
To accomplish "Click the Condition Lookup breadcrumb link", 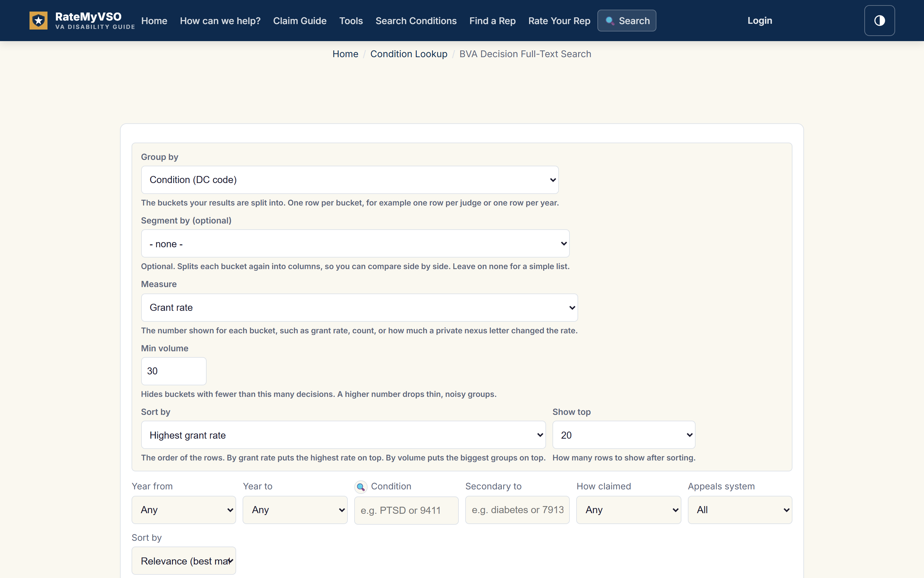I will (408, 54).
